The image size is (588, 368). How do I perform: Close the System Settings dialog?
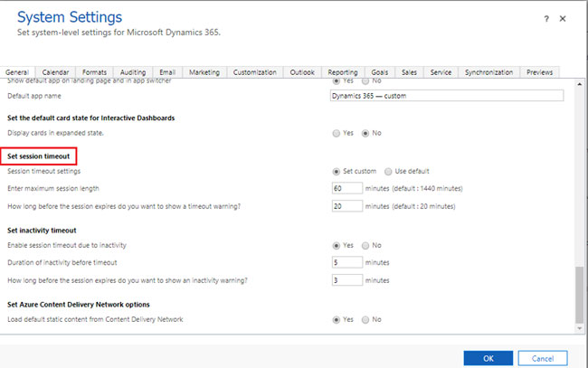pos(563,19)
